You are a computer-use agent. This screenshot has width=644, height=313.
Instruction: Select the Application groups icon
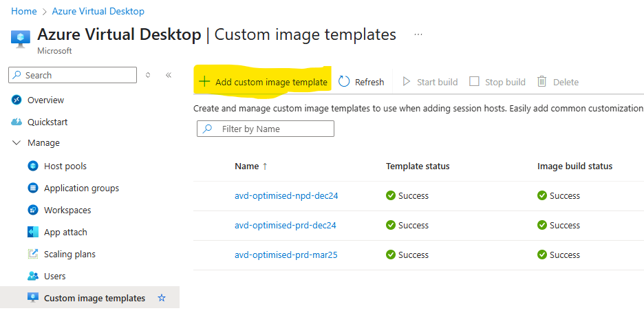click(32, 188)
